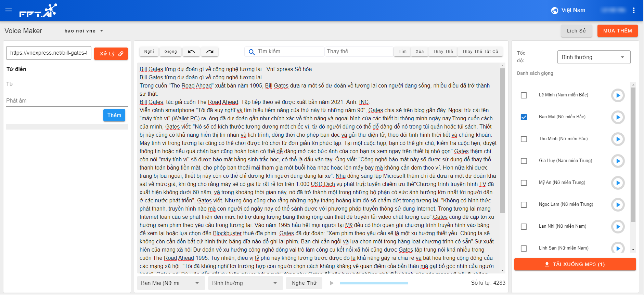Click the audio progress bar
The image size is (644, 295).
click(374, 283)
